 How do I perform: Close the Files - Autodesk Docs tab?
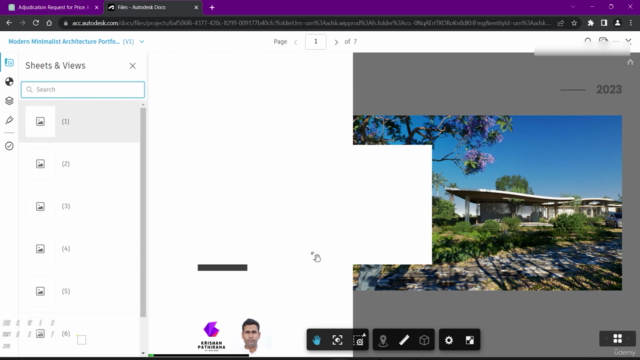click(196, 7)
